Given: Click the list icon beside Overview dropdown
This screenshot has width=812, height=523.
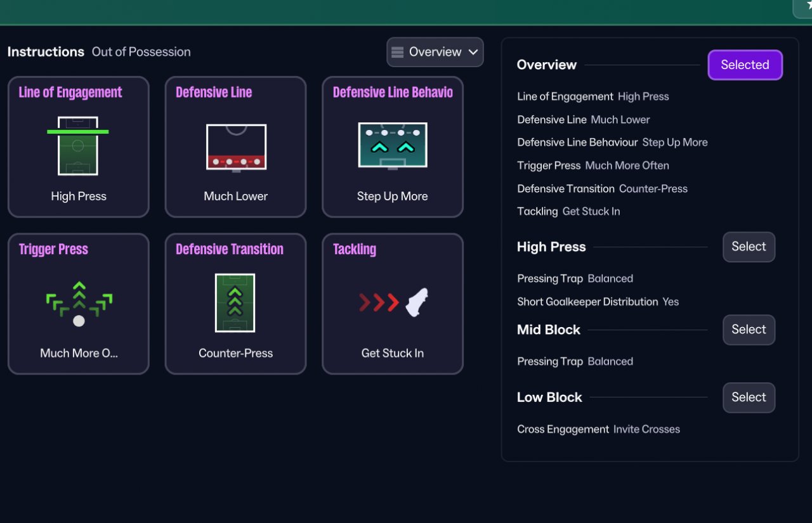Looking at the screenshot, I should pos(398,52).
